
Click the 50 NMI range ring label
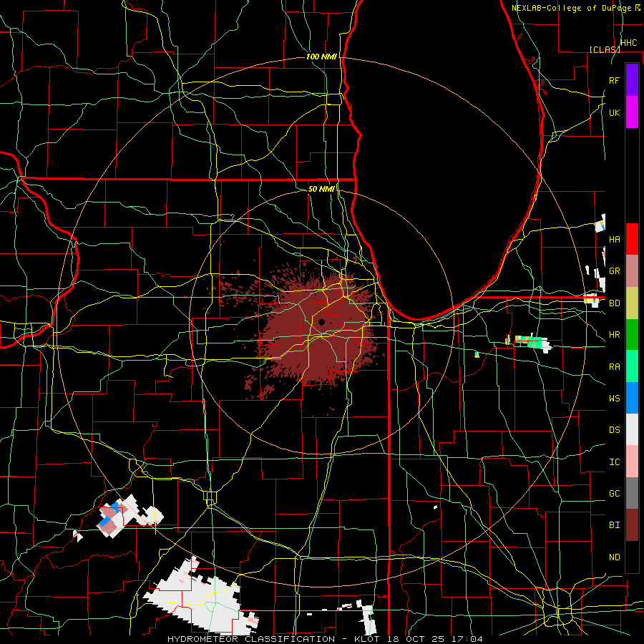[321, 189]
